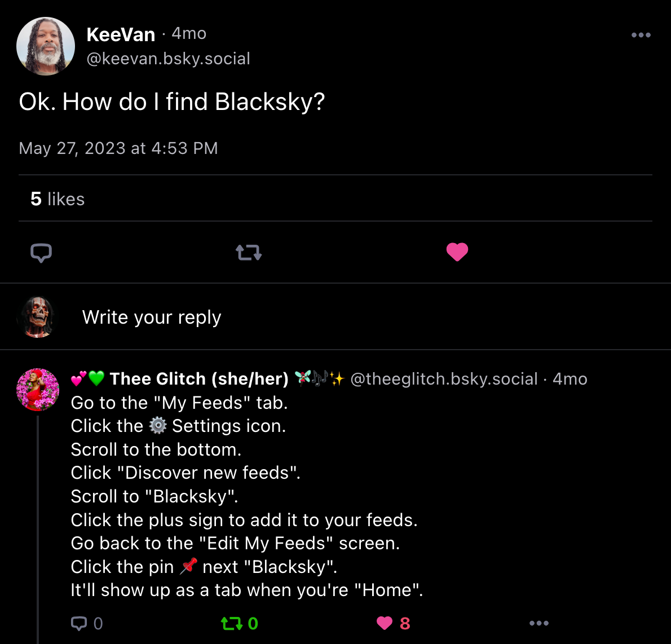Click the 4mo timestamp on the reply
The image size is (671, 644).
tap(570, 379)
